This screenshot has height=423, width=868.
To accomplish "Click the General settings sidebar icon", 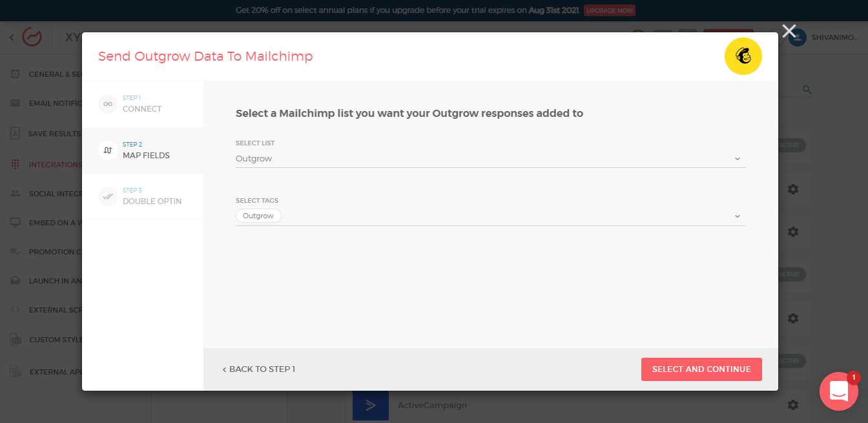I will 15,74.
